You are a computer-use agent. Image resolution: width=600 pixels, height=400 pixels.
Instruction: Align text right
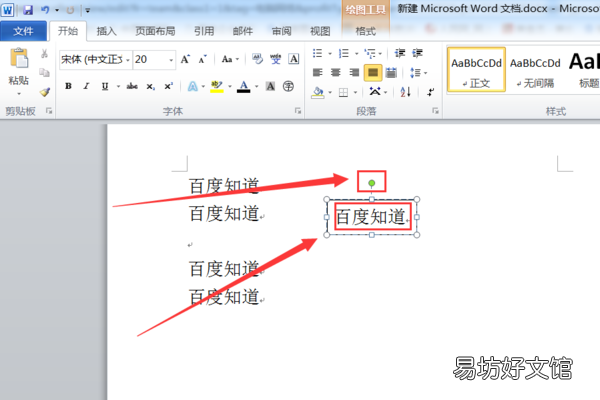pos(354,72)
